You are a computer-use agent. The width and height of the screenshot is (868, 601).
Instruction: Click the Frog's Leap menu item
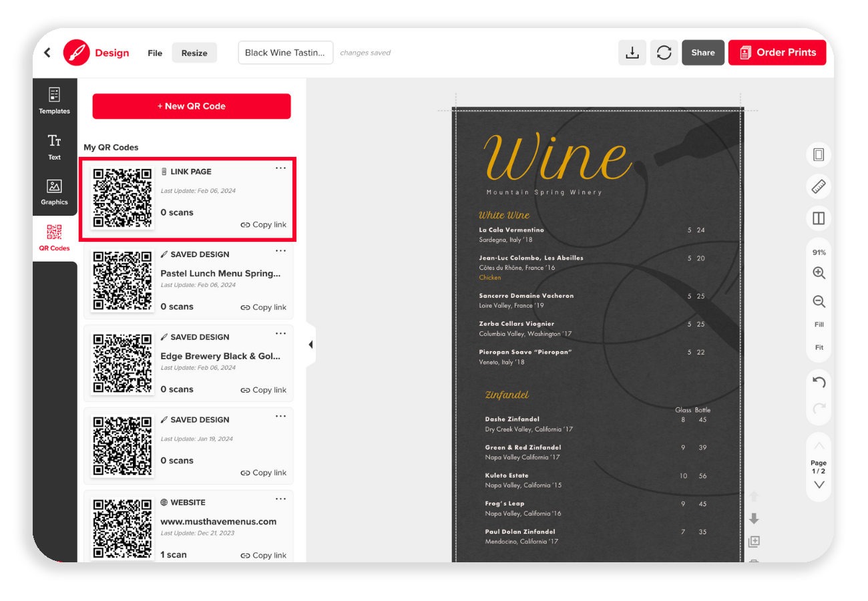(505, 504)
